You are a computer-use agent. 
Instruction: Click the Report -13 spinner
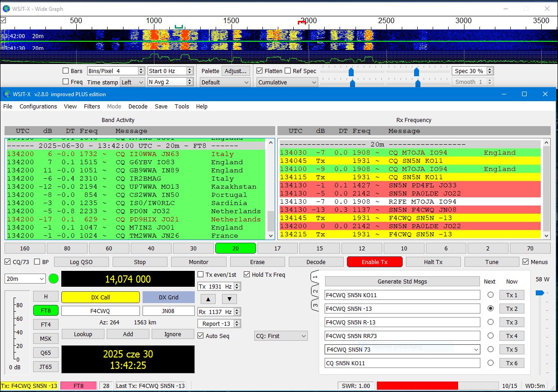coord(219,323)
